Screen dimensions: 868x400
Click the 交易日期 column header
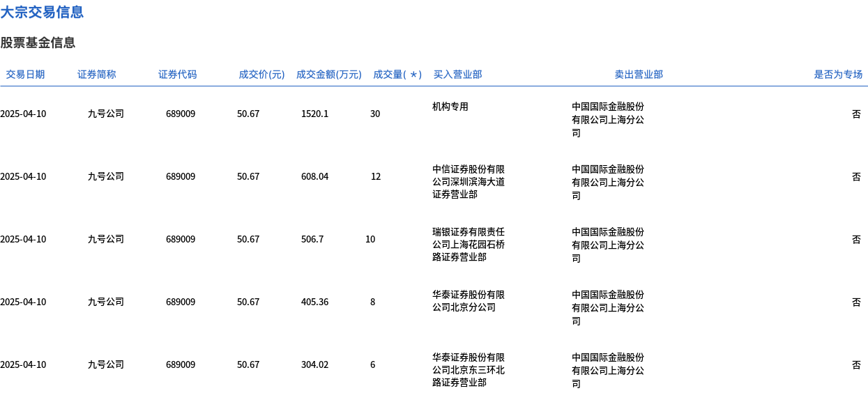click(x=25, y=75)
